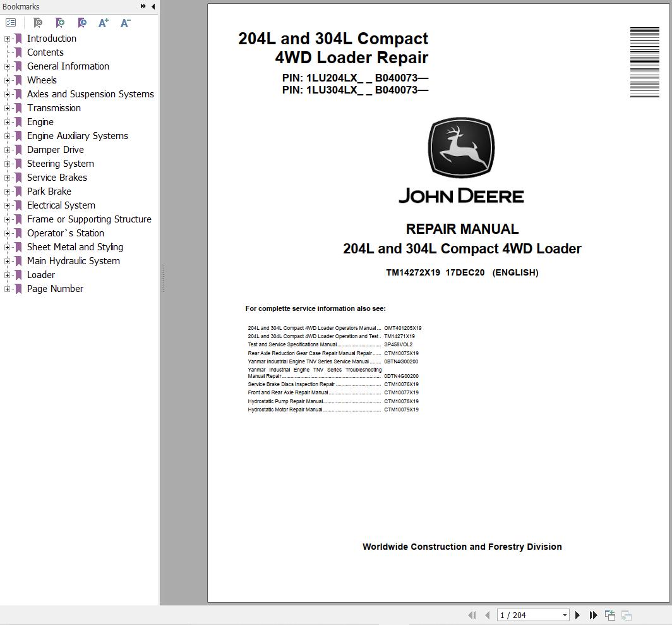
Task: Select the Park Brake bookmark text
Action: (x=49, y=191)
